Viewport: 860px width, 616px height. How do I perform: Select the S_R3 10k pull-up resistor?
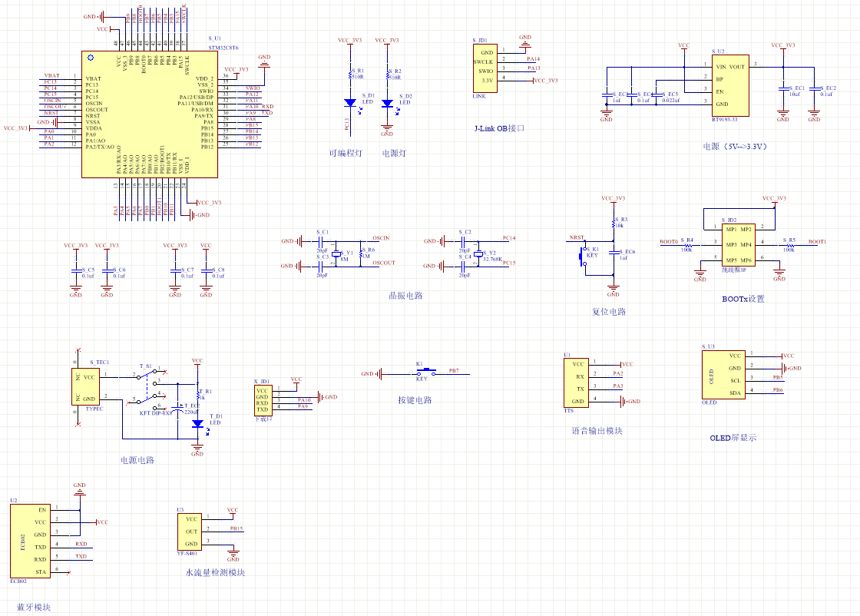(613, 224)
